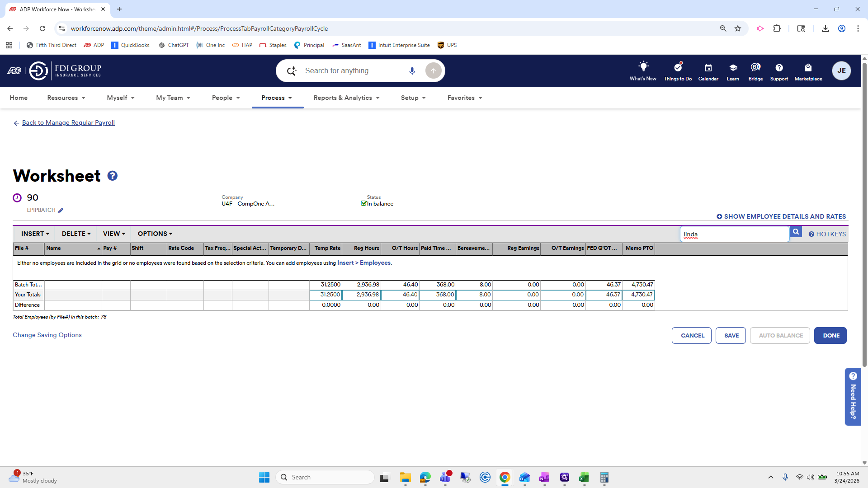
Task: Open the Calculator from the taskbar
Action: (x=604, y=477)
